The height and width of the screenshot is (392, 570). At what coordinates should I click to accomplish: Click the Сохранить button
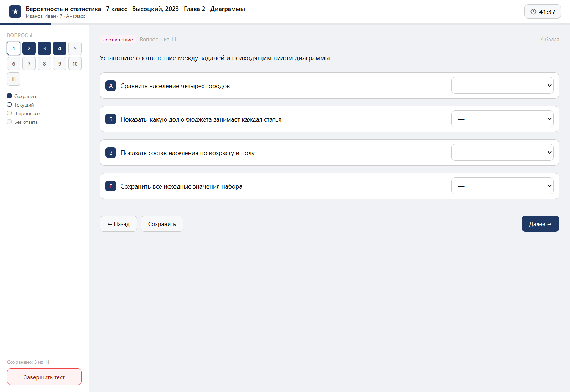click(x=162, y=224)
